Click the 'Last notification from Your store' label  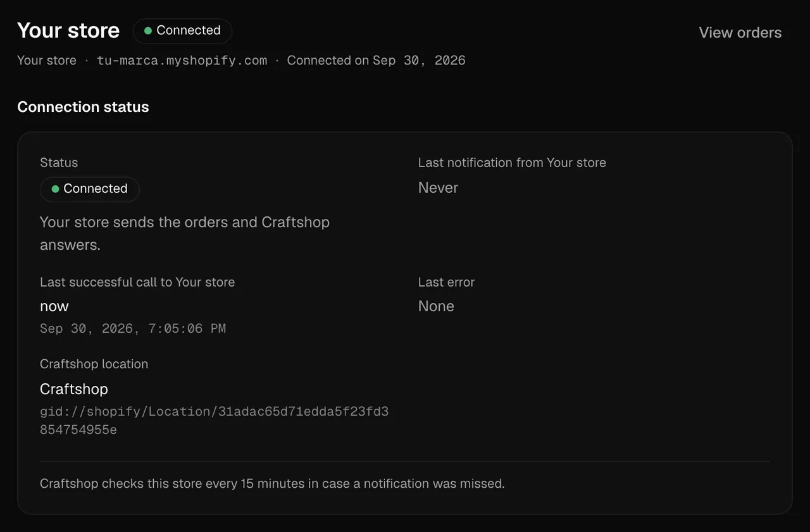512,163
